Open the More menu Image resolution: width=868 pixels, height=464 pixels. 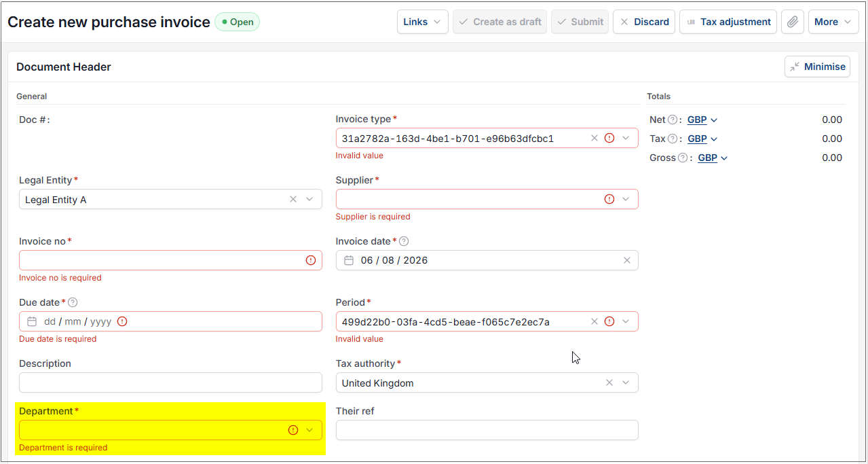pos(833,22)
